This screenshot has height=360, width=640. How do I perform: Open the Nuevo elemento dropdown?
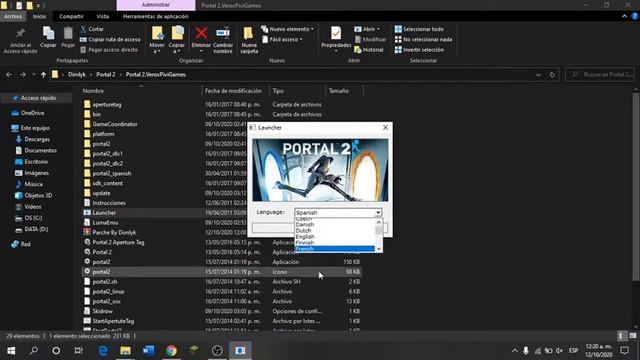(287, 29)
